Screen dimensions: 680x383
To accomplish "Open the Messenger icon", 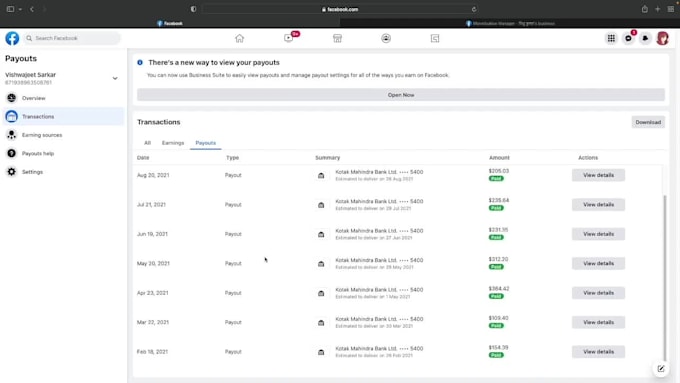I will pyautogui.click(x=628, y=38).
